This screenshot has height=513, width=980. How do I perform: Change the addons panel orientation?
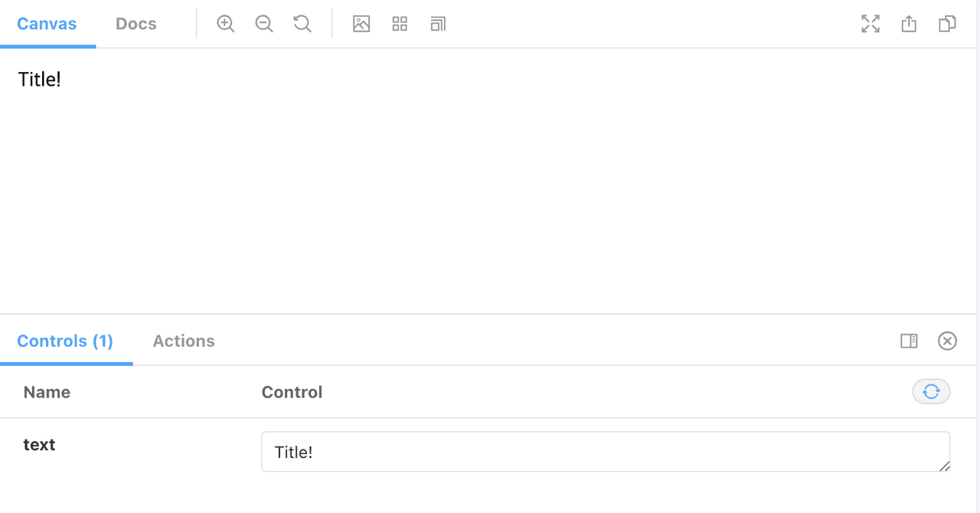pyautogui.click(x=909, y=341)
